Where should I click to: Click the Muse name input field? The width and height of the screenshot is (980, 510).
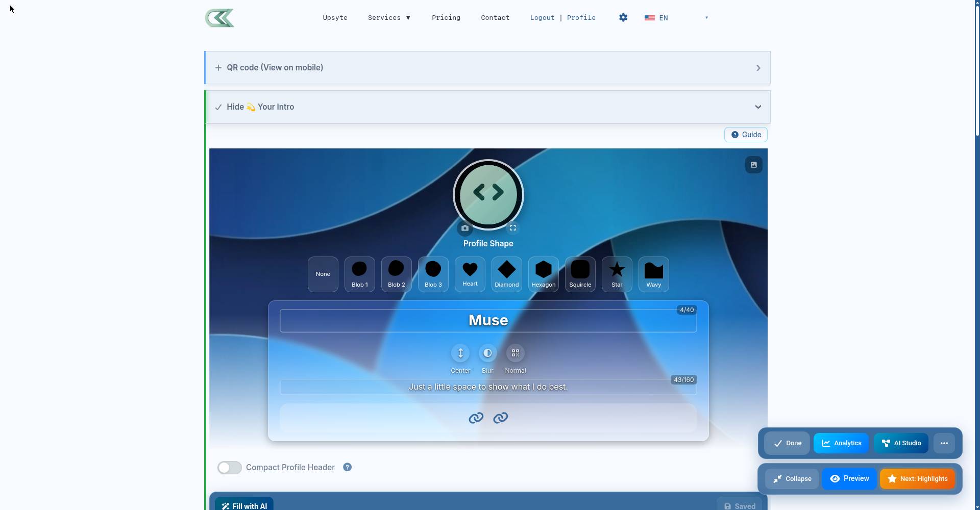(x=488, y=321)
